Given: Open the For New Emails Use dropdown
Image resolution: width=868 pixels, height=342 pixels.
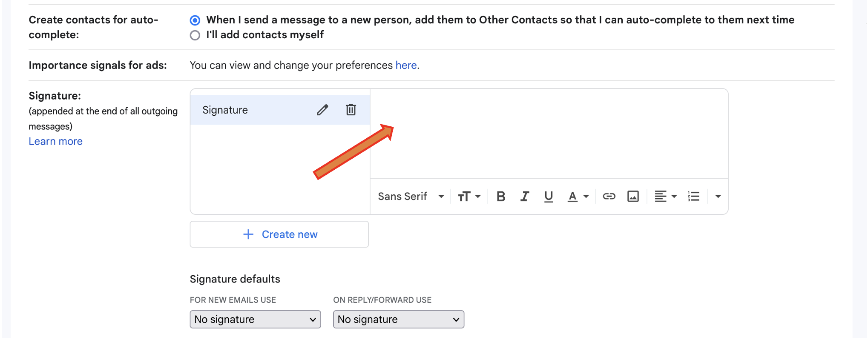Looking at the screenshot, I should click(x=256, y=319).
